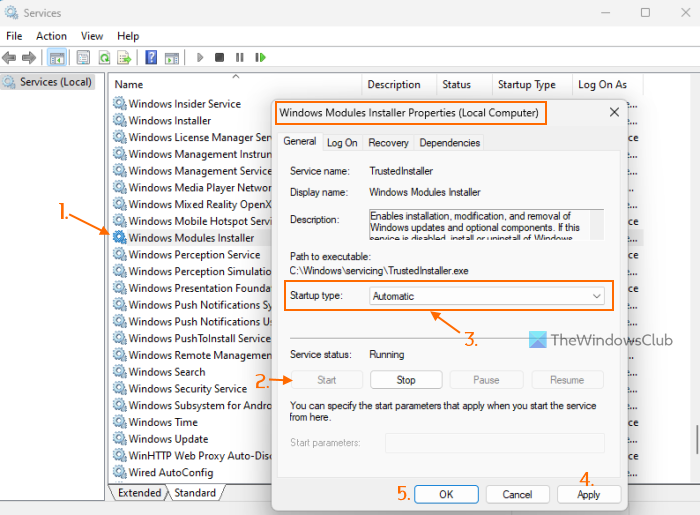The width and height of the screenshot is (700, 515).
Task: Click the Apply button
Action: click(588, 494)
